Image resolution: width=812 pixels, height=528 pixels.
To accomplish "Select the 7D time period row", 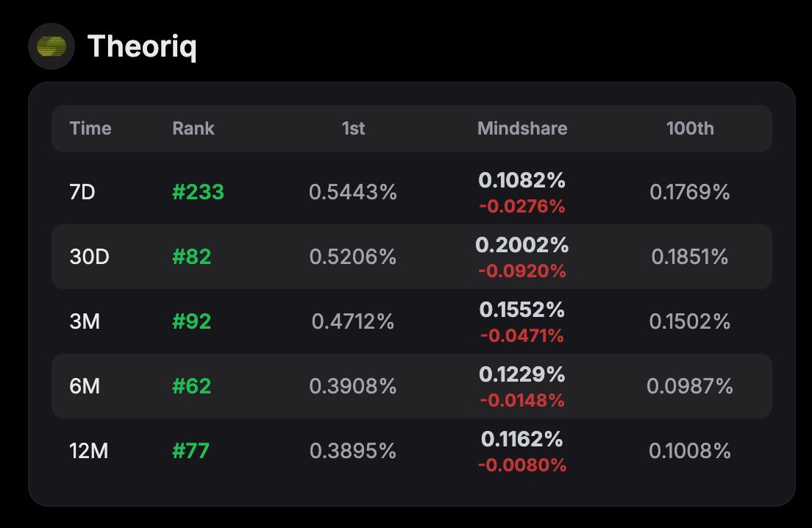I will click(412, 193).
